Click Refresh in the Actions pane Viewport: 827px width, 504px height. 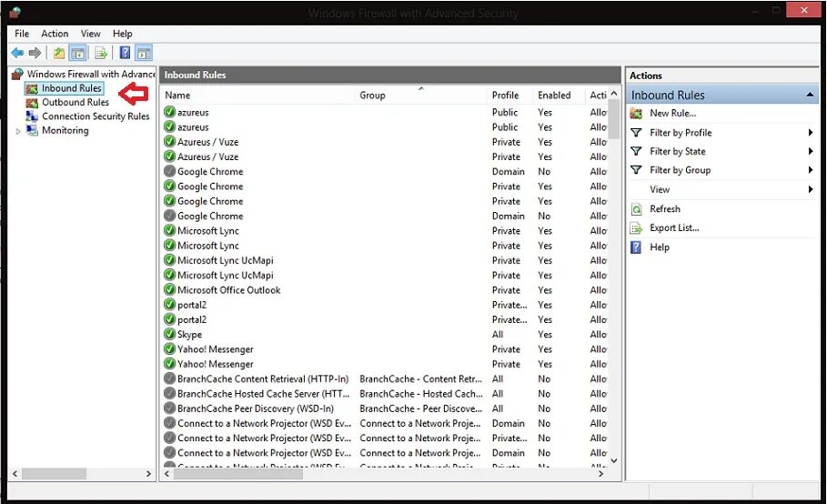tap(664, 208)
